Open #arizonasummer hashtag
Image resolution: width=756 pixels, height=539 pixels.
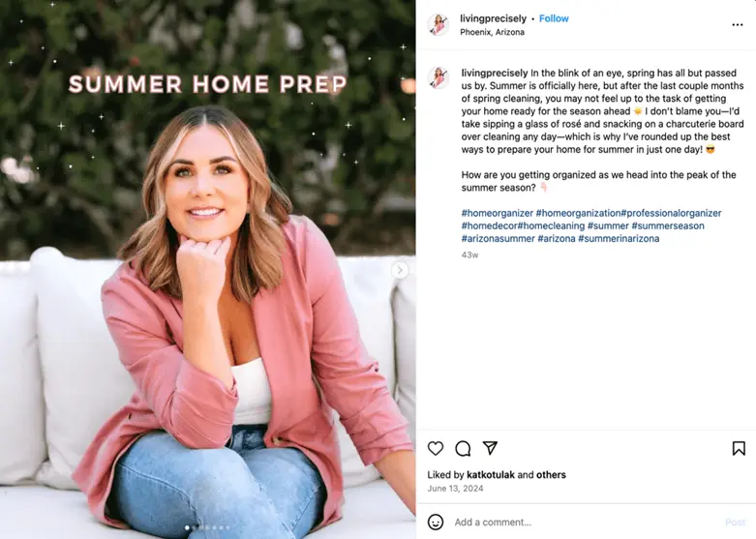click(499, 238)
